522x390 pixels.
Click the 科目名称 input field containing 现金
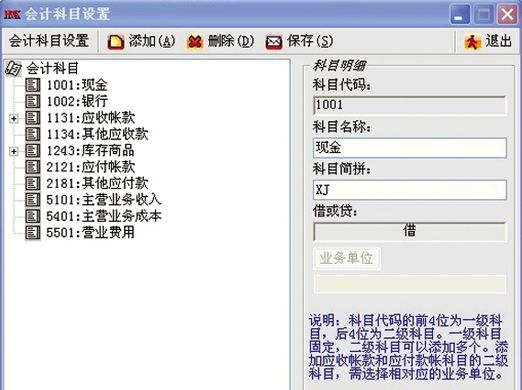410,148
